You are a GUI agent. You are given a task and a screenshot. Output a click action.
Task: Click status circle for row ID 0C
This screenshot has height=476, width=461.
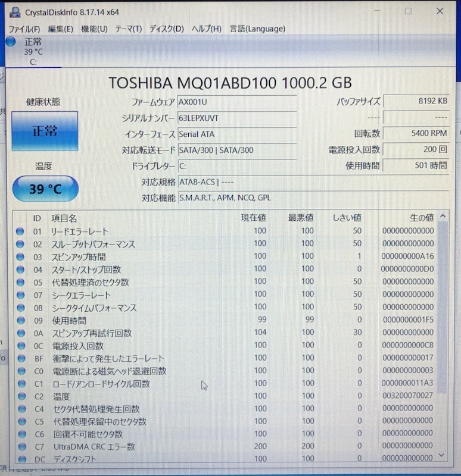click(x=21, y=346)
